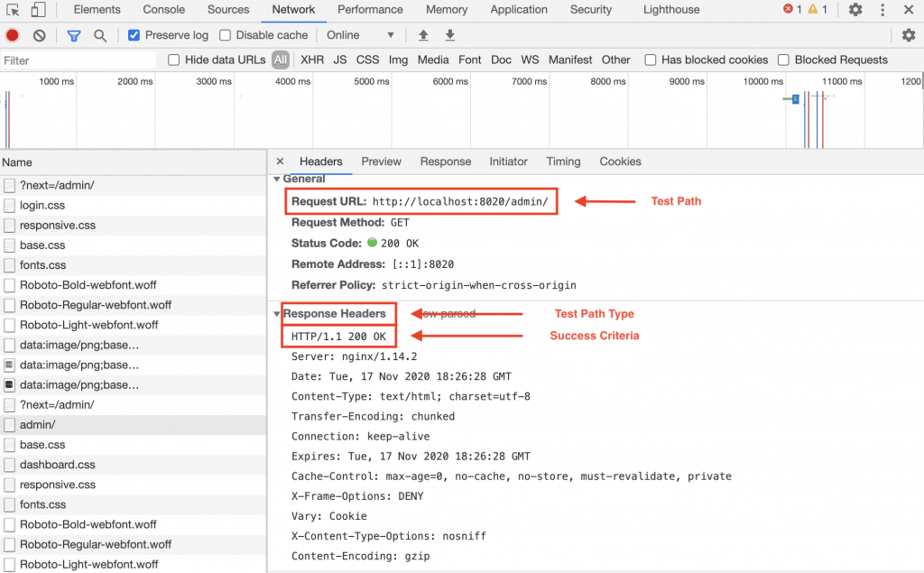
Task: Switch to the Elements panel
Action: coord(97,10)
